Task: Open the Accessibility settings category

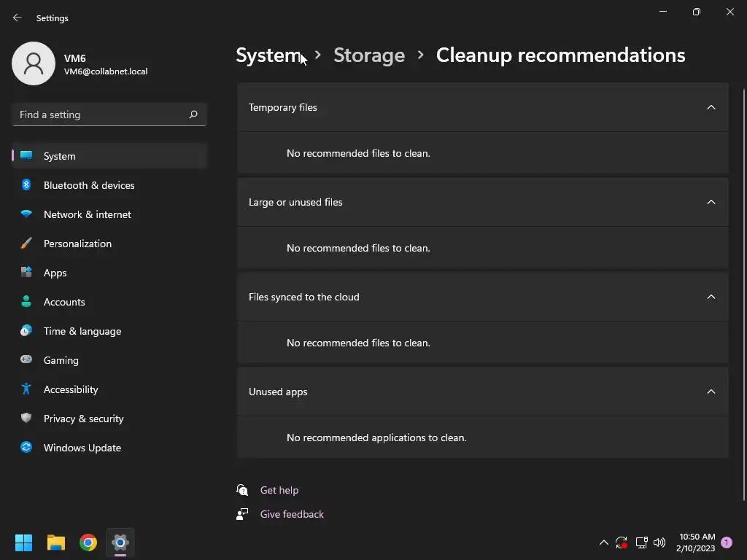Action: pyautogui.click(x=71, y=389)
